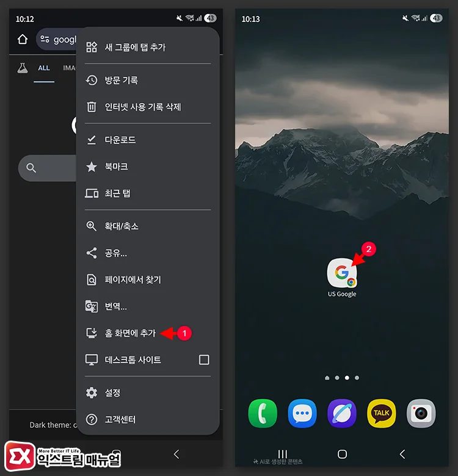This screenshot has height=476, width=458.
Task: Click the desktop monitor icon
Action: (x=92, y=360)
